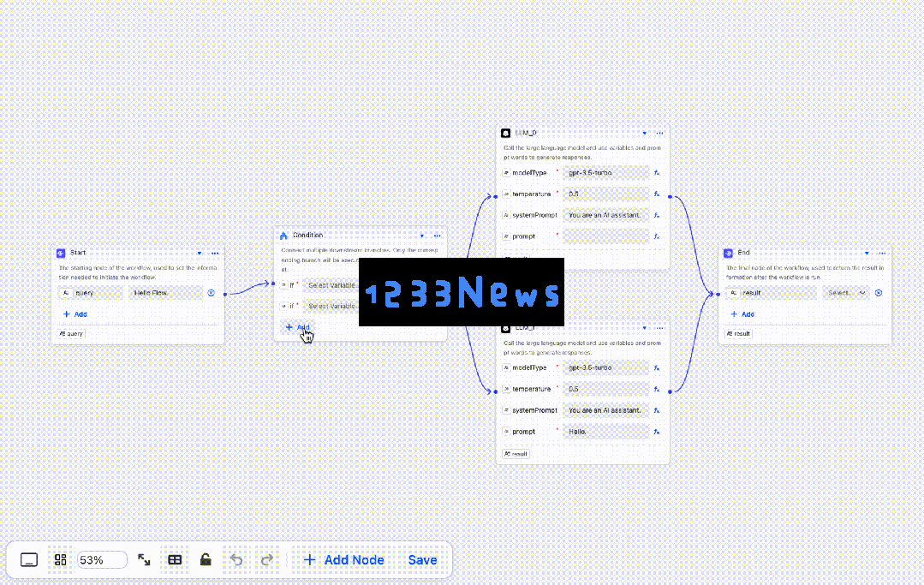Viewport: 924px width, 585px height.
Task: Collapse the Condition node with its arrow
Action: (422, 236)
